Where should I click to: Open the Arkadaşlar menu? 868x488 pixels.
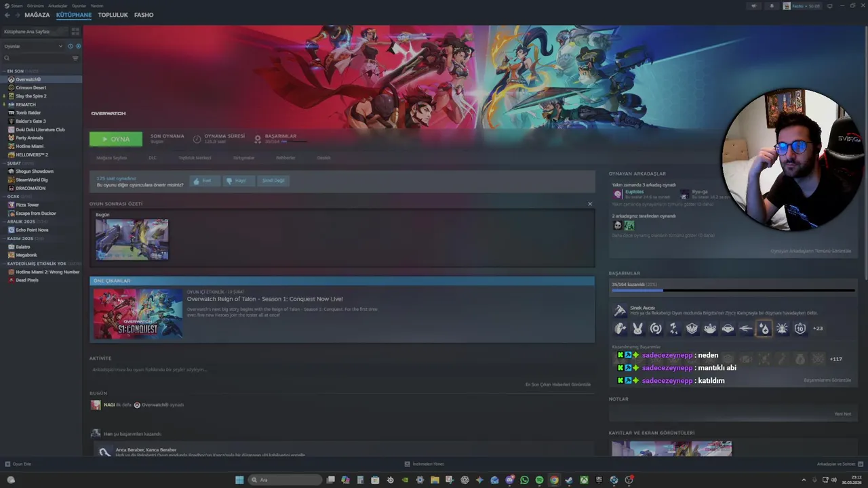click(58, 5)
